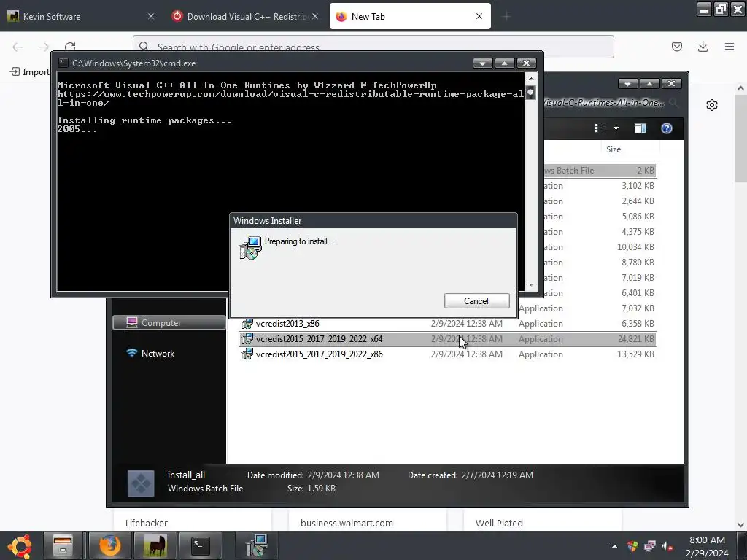
Task: Click the Windows Installer setup icon in dialog
Action: pyautogui.click(x=250, y=248)
